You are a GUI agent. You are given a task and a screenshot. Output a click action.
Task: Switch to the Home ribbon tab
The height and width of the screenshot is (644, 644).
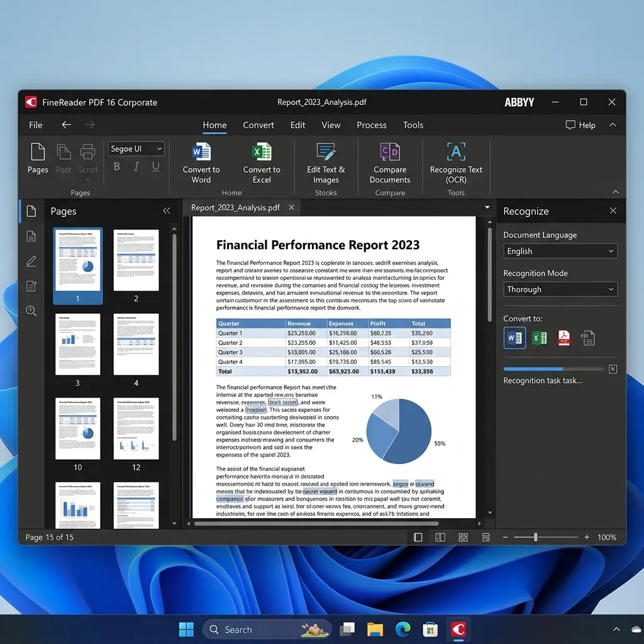click(215, 125)
